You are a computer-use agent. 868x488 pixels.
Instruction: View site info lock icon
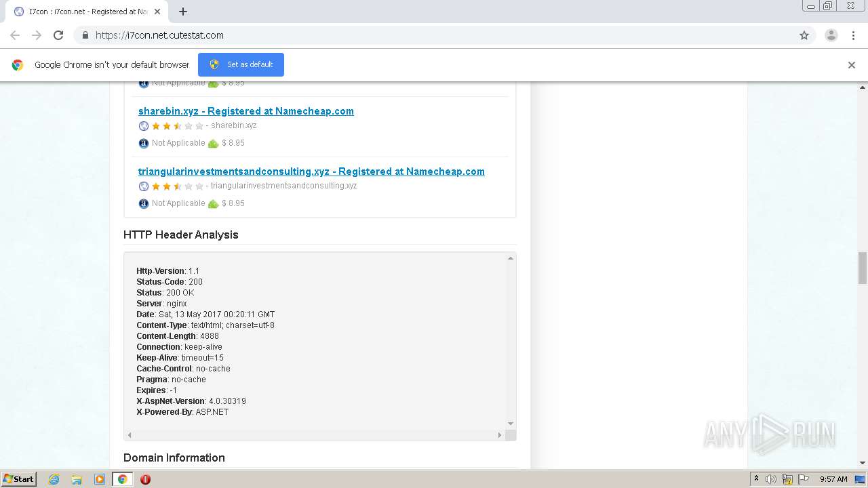coord(85,35)
